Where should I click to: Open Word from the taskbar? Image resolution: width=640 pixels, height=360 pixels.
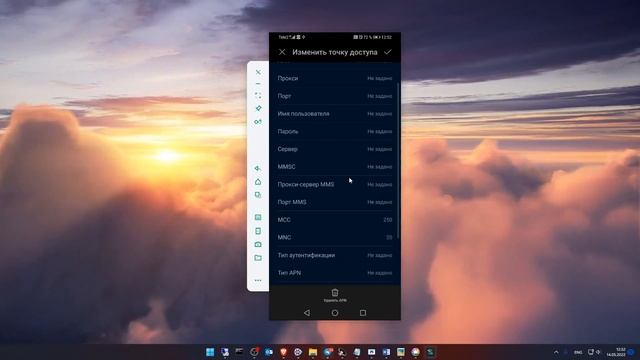386,352
